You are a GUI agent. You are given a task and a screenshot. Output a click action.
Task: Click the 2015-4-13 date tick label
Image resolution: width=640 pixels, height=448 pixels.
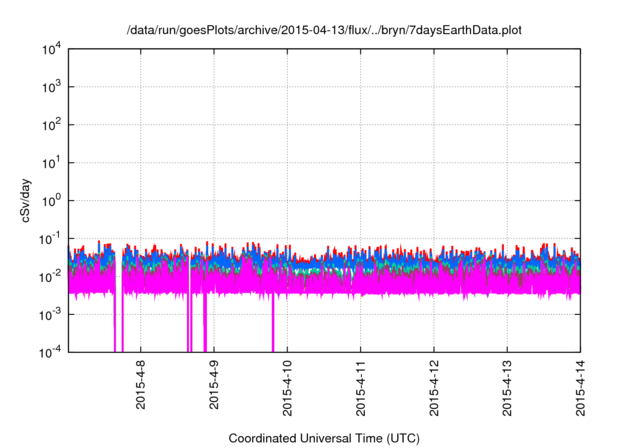pyautogui.click(x=507, y=388)
